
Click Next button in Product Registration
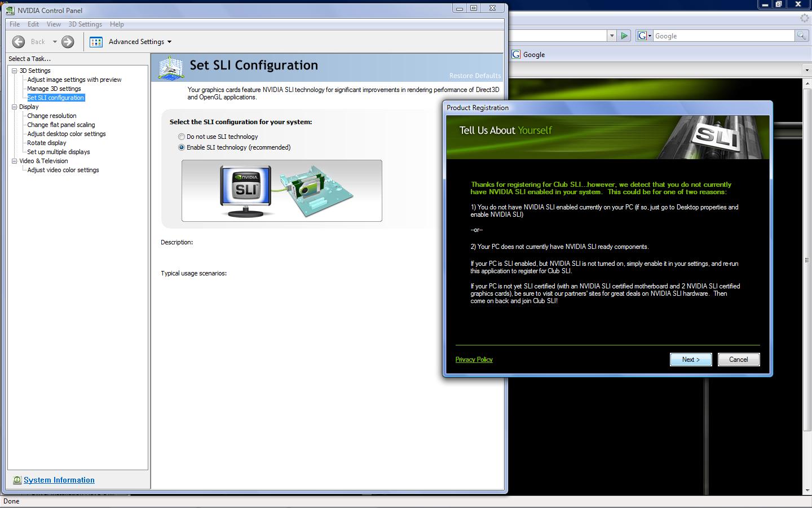point(691,360)
